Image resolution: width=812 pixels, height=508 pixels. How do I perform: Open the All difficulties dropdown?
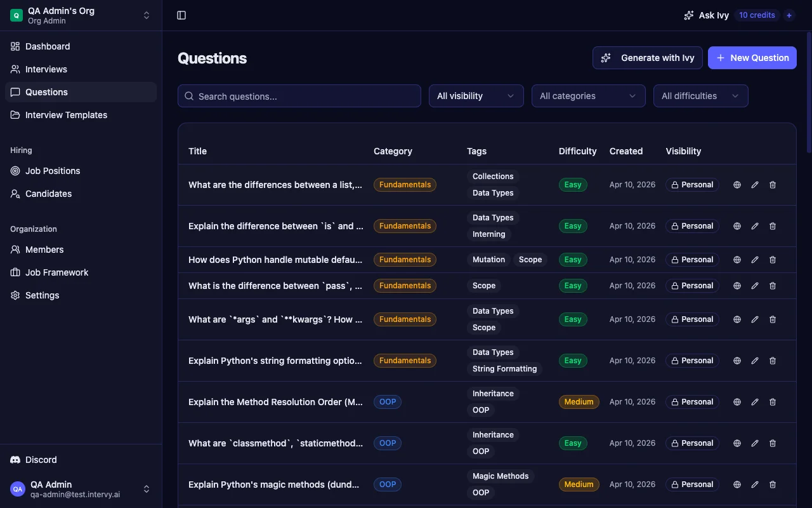click(x=700, y=96)
